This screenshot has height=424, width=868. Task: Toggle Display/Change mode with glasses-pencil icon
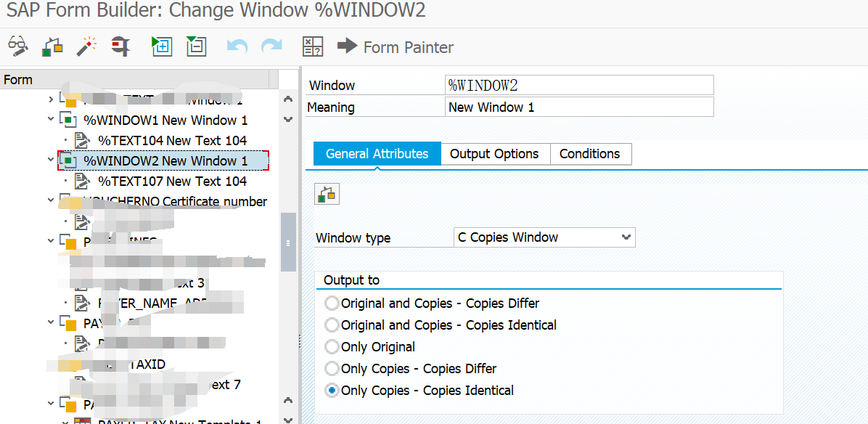point(18,46)
